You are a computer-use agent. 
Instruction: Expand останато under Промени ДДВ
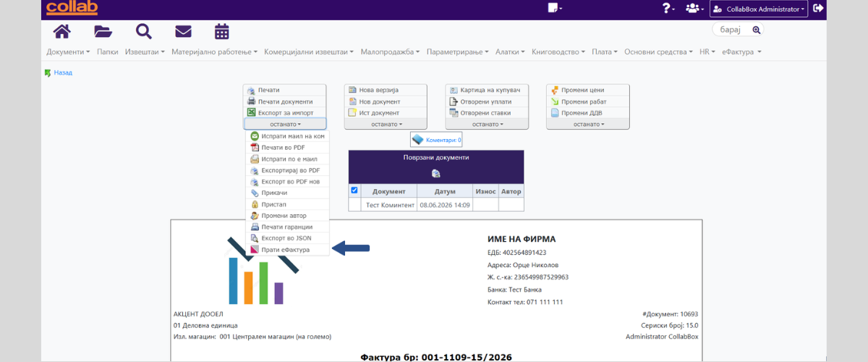pos(588,125)
